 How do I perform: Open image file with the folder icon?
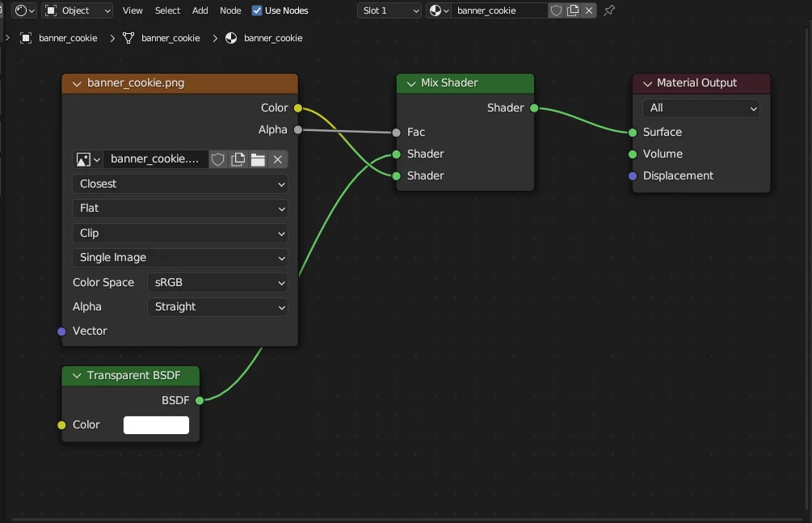(x=258, y=159)
